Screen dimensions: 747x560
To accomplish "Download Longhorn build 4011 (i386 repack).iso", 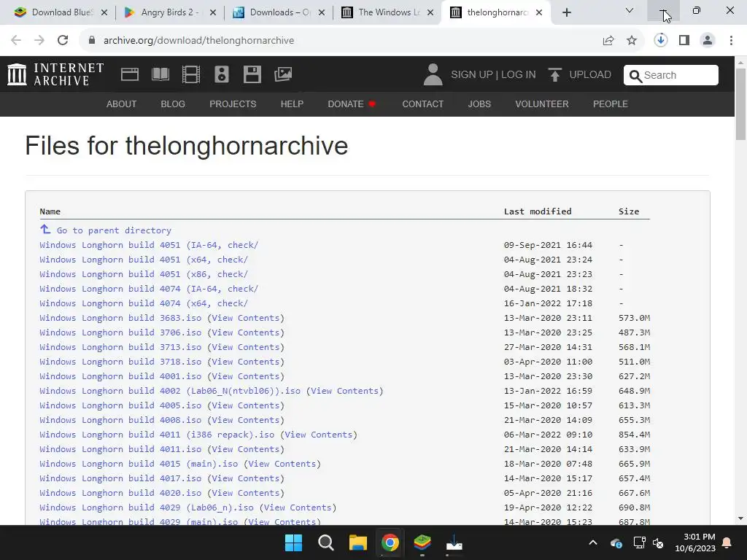I will click(x=157, y=435).
